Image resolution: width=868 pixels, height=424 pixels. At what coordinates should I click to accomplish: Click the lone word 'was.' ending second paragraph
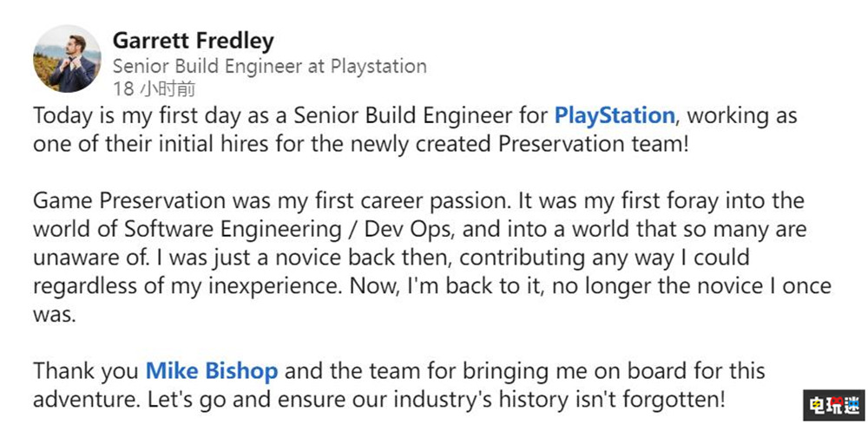(x=55, y=315)
